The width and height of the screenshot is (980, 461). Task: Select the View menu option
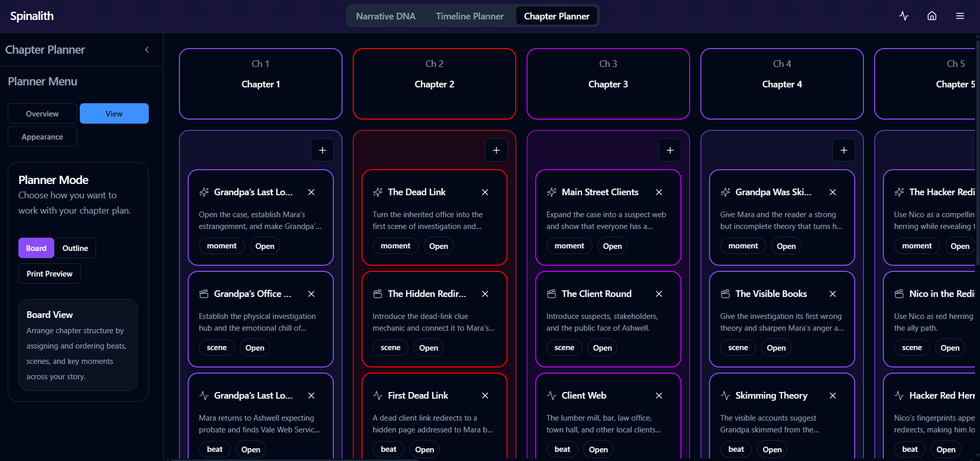(114, 113)
